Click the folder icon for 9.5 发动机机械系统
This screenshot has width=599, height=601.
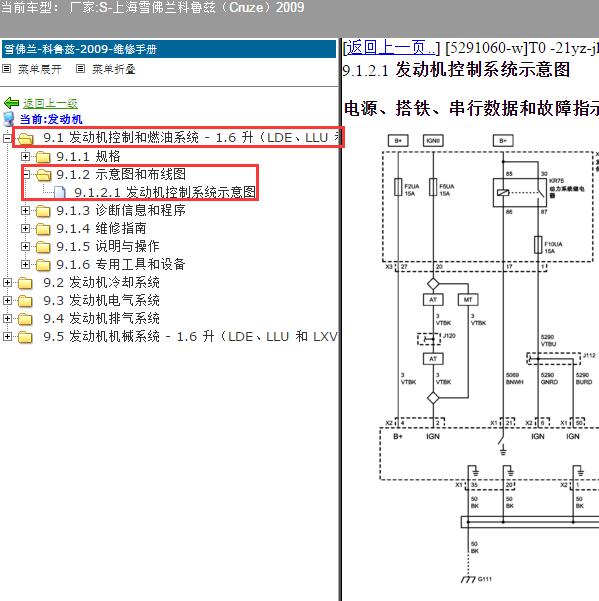click(25, 337)
